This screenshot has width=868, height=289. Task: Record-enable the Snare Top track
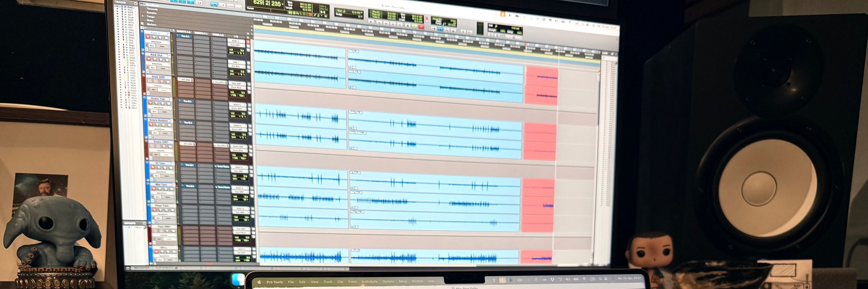point(150,103)
